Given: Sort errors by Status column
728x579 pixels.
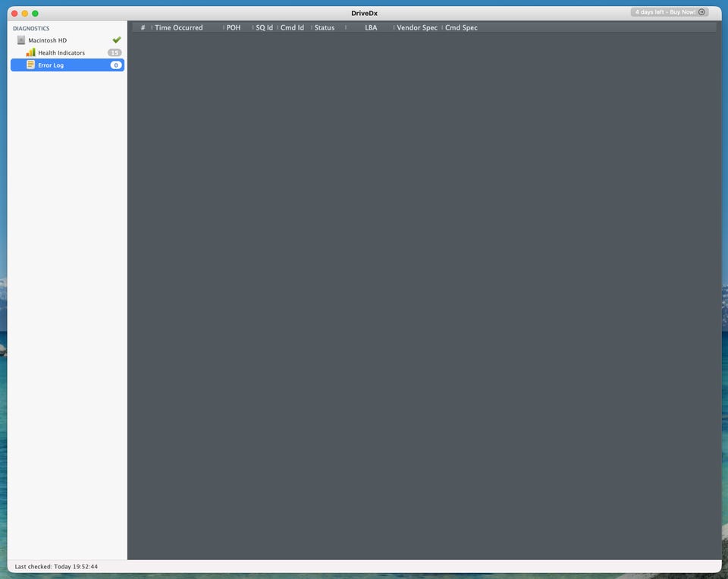Looking at the screenshot, I should point(325,28).
